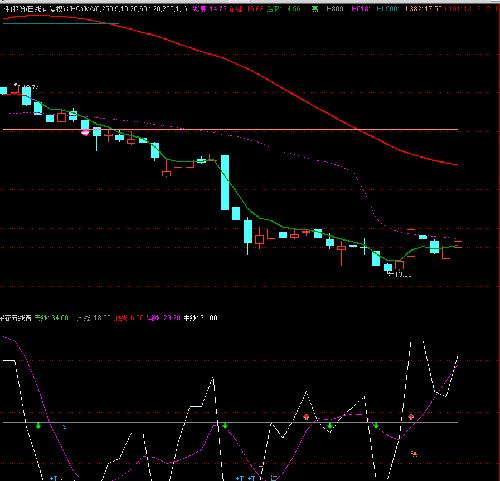
Task: Select the gray horizontal threshold line in indicator panel
Action: pyautogui.click(x=230, y=423)
